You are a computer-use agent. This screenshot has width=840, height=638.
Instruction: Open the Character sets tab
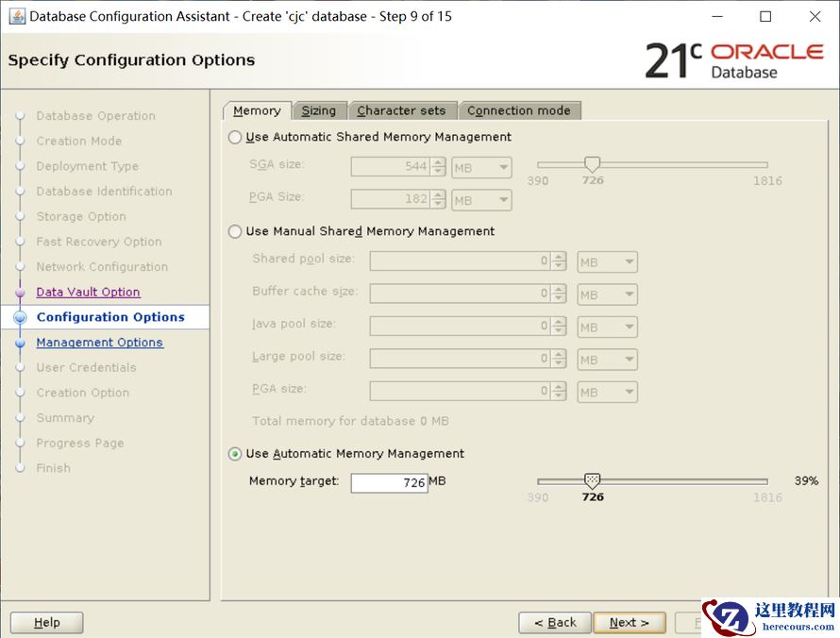(401, 110)
